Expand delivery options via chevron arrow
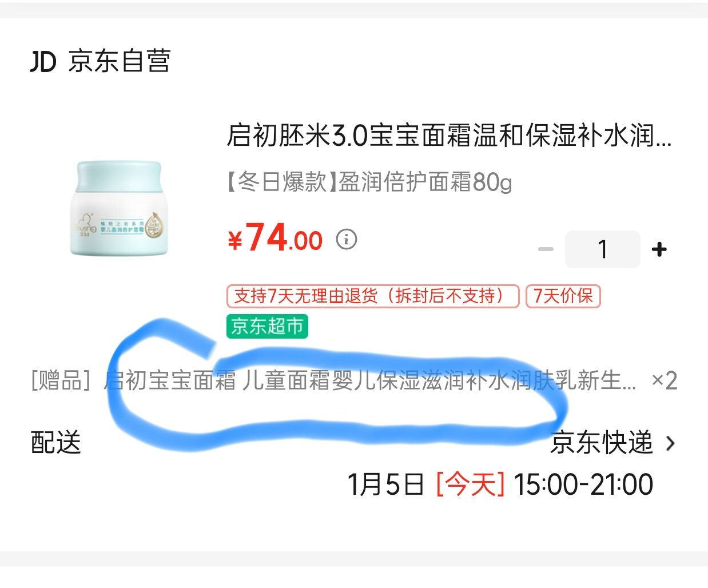The height and width of the screenshot is (588, 708). pos(671,443)
